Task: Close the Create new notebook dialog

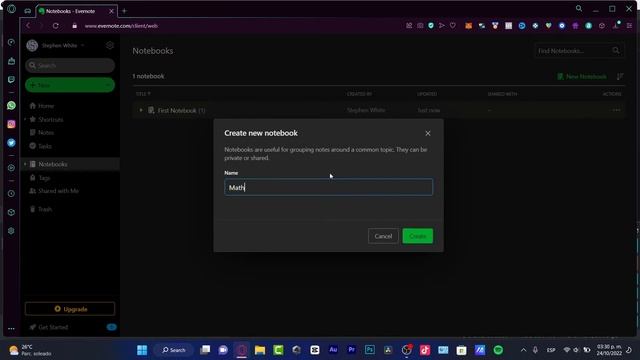Action: (x=428, y=133)
